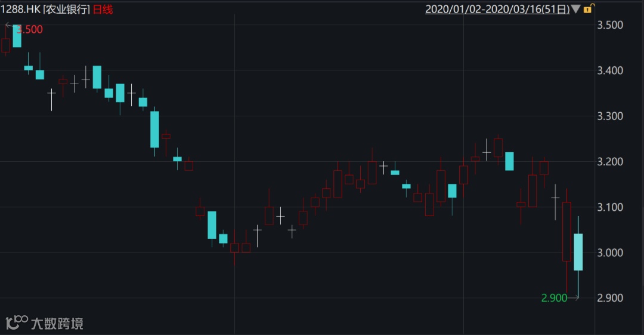Click the 2.900 axis label
Viewport: 644px width, 335px height.
(610, 298)
